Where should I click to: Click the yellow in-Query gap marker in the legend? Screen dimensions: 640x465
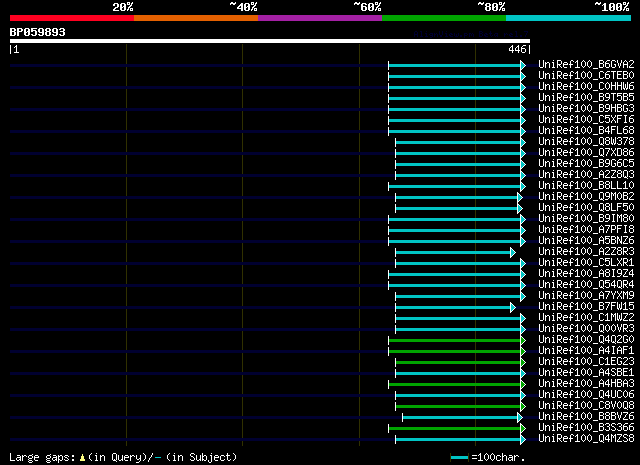82,458
